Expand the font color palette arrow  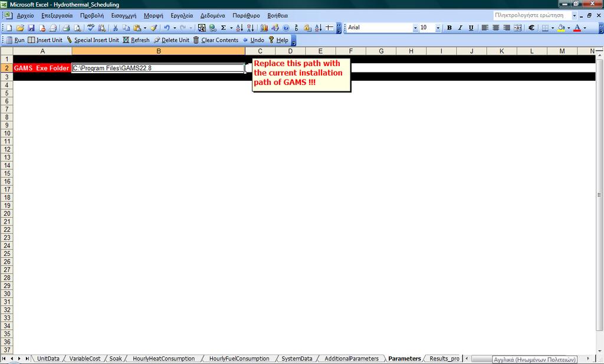click(585, 28)
